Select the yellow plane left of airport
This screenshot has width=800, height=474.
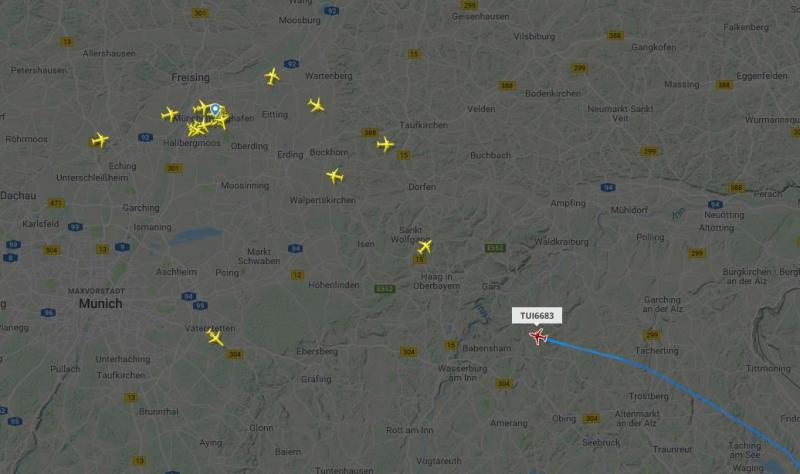169,114
